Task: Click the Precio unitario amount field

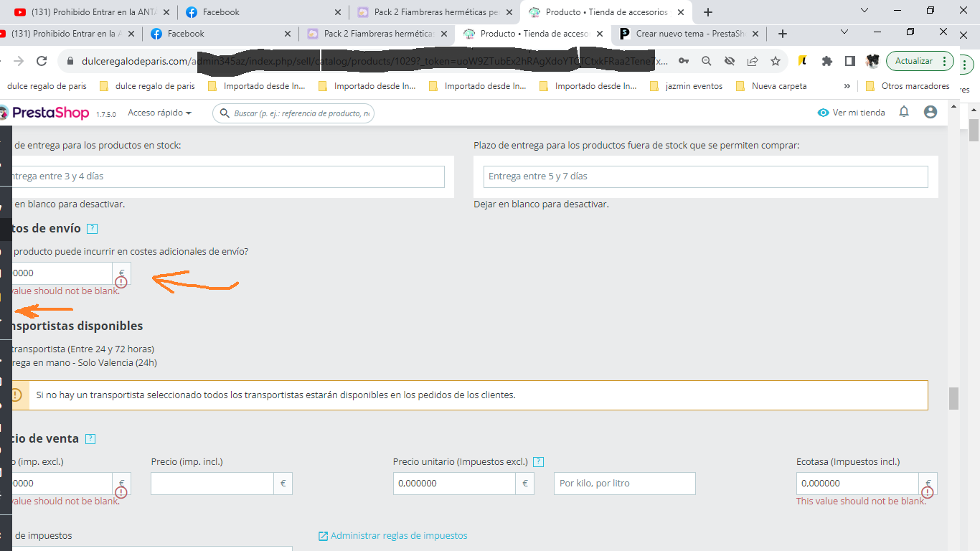Action: (454, 484)
